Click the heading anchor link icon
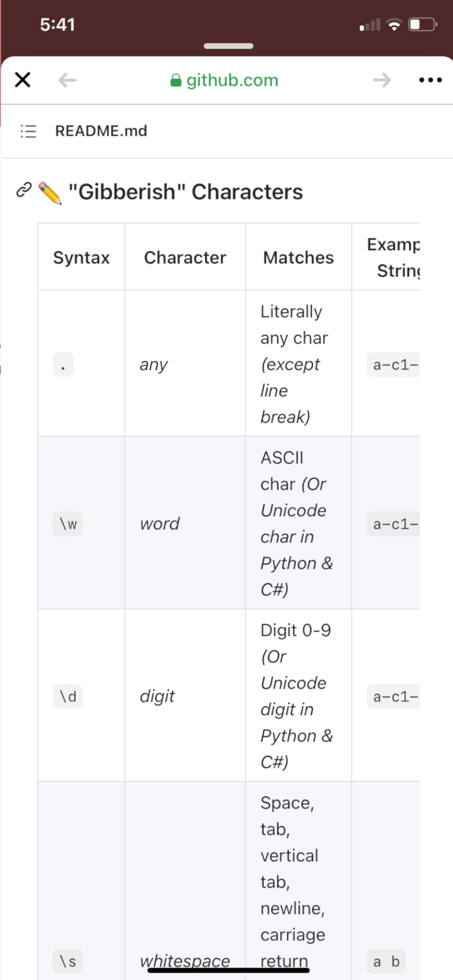The image size is (453, 980). (x=24, y=190)
